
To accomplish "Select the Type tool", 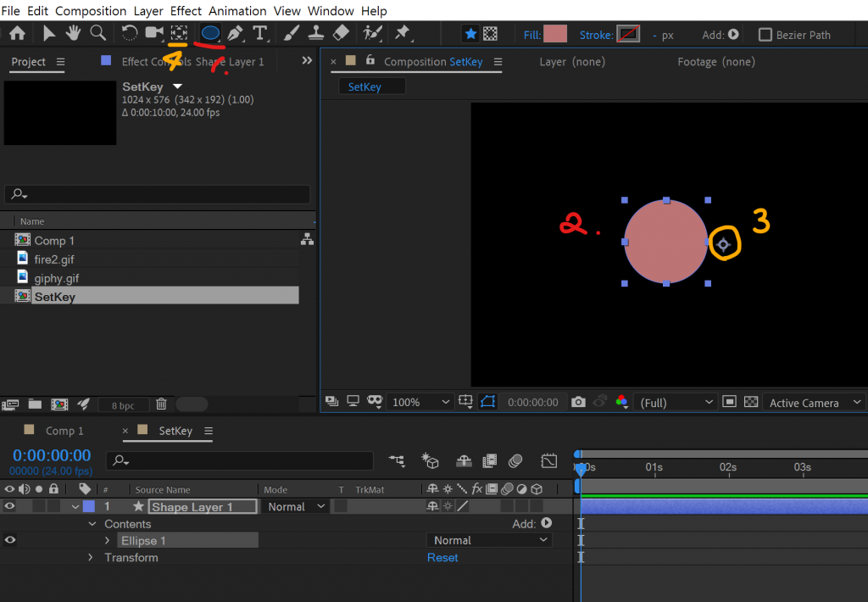I will point(259,33).
